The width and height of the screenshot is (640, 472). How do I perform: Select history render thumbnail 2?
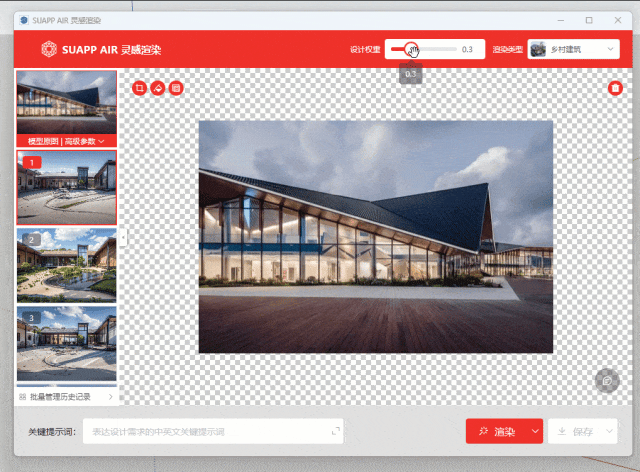coord(67,265)
